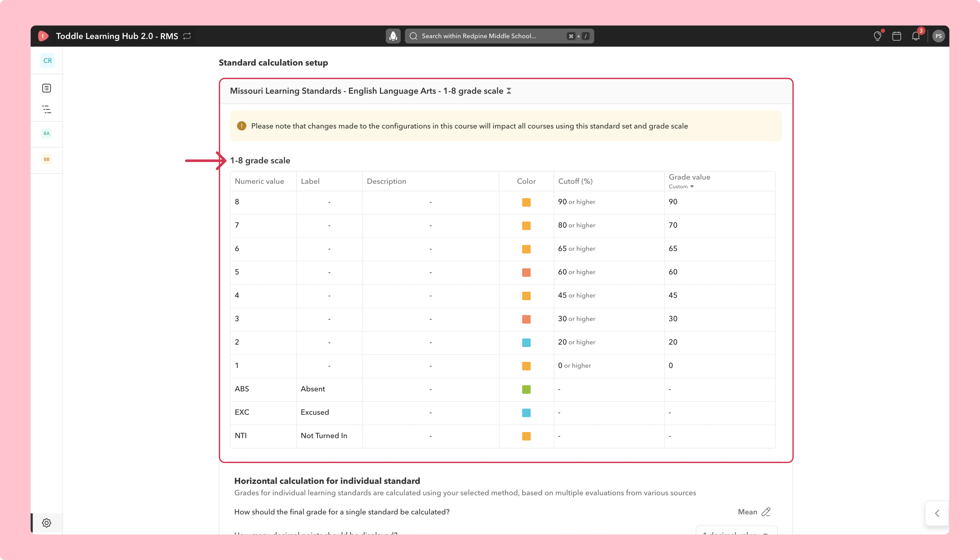Click the color swatch for numeric value 5

click(526, 273)
